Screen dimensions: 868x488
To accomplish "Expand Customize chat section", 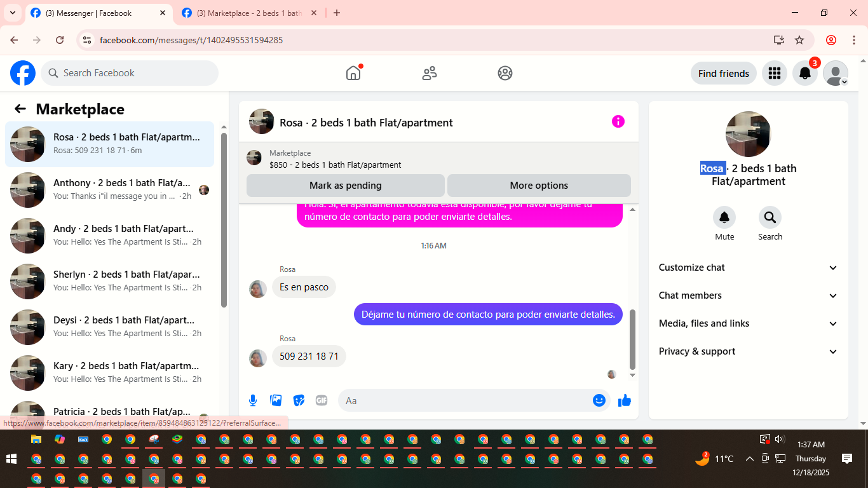I will click(x=748, y=268).
